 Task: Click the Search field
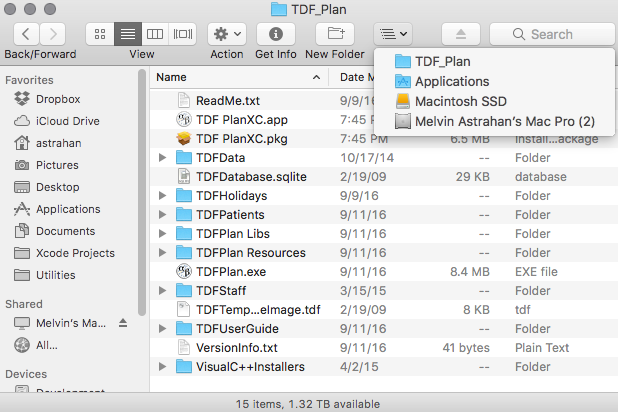pos(551,34)
